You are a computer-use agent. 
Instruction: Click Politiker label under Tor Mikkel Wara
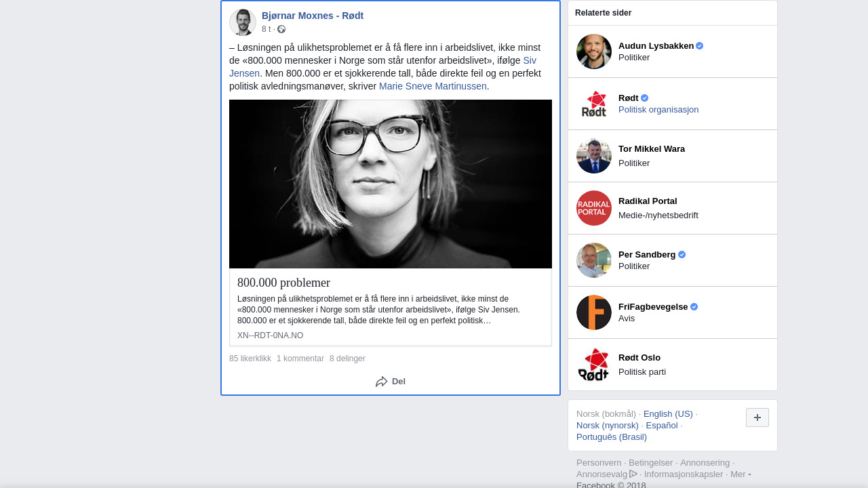click(634, 163)
